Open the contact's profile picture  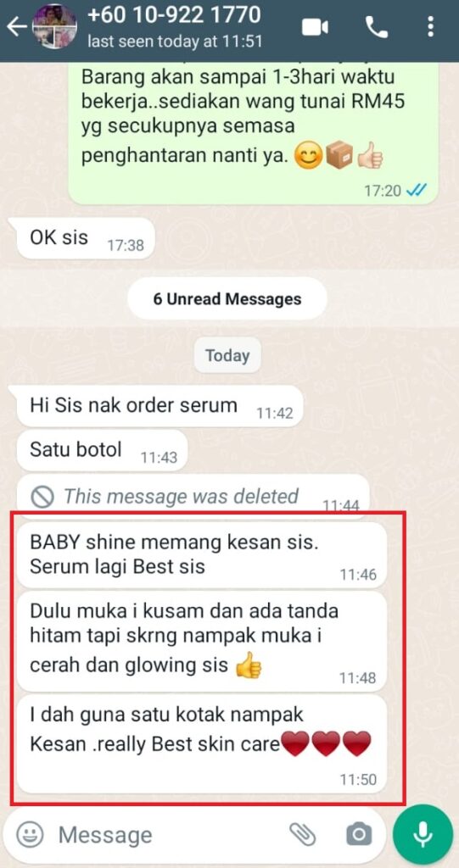tap(54, 26)
